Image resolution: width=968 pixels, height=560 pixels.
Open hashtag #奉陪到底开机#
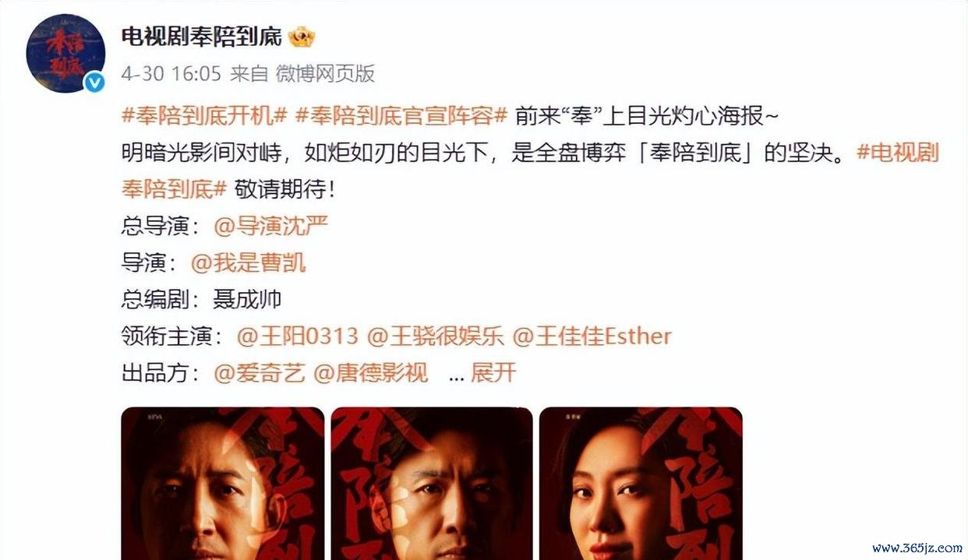pyautogui.click(x=205, y=117)
